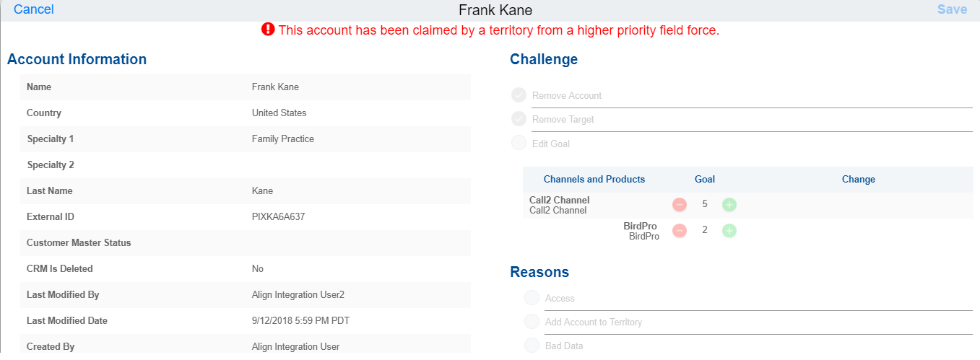Save the account challenge
Image resolution: width=980 pixels, height=360 pixels.
(952, 9)
